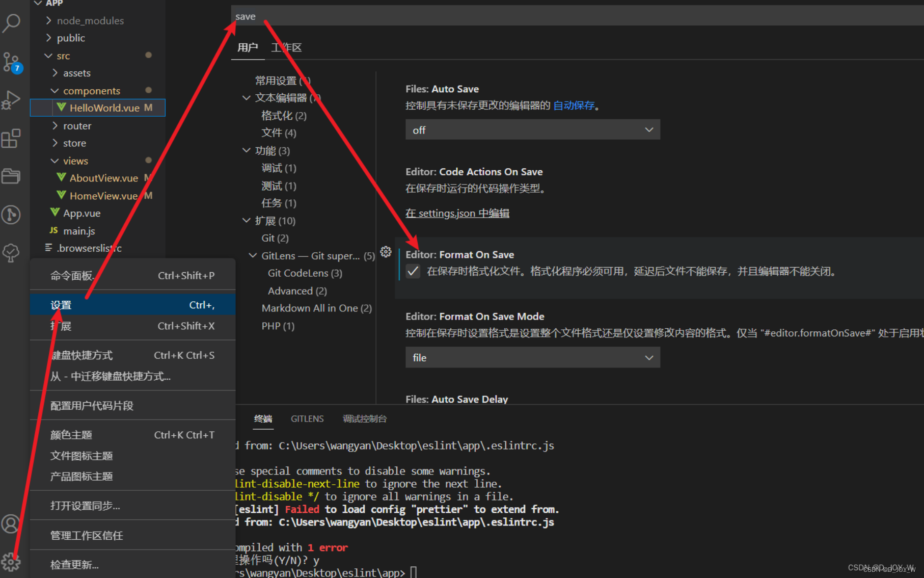Collapse the 扩展 settings category
This screenshot has width=924, height=578.
click(x=247, y=220)
